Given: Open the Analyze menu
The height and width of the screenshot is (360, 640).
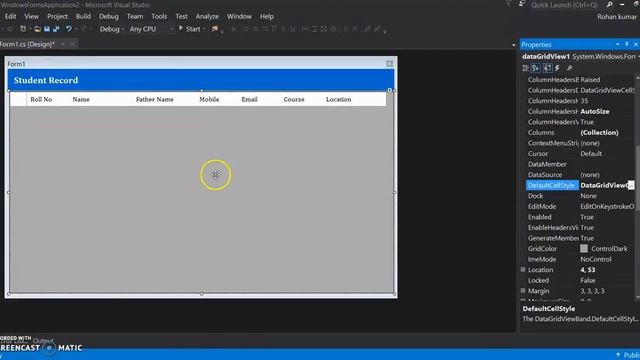Looking at the screenshot, I should (207, 16).
